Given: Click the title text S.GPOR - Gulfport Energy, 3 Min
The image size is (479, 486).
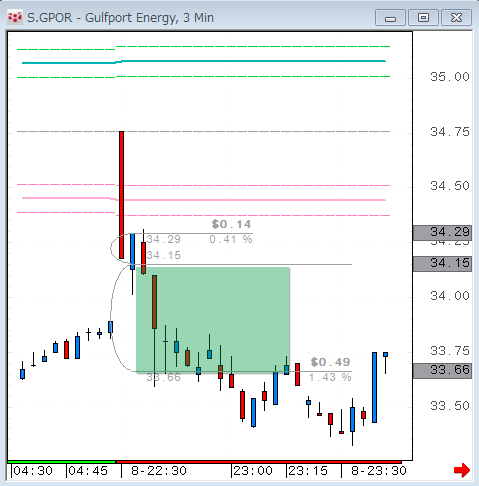Looking at the screenshot, I should tap(120, 18).
